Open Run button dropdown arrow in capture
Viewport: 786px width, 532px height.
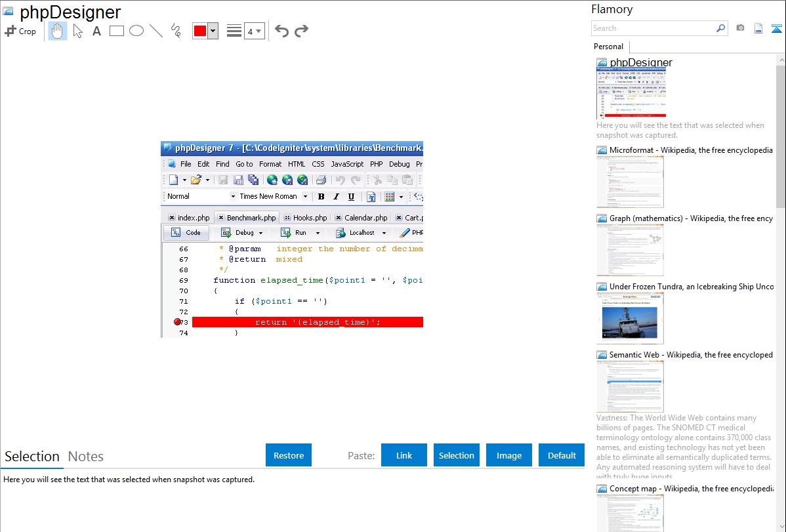coord(318,233)
